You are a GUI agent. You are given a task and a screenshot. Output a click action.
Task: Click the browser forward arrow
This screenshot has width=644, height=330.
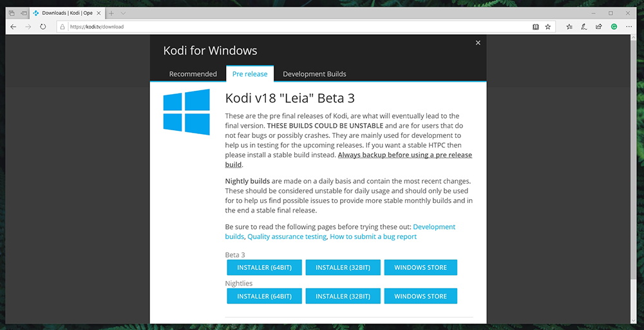click(x=28, y=26)
